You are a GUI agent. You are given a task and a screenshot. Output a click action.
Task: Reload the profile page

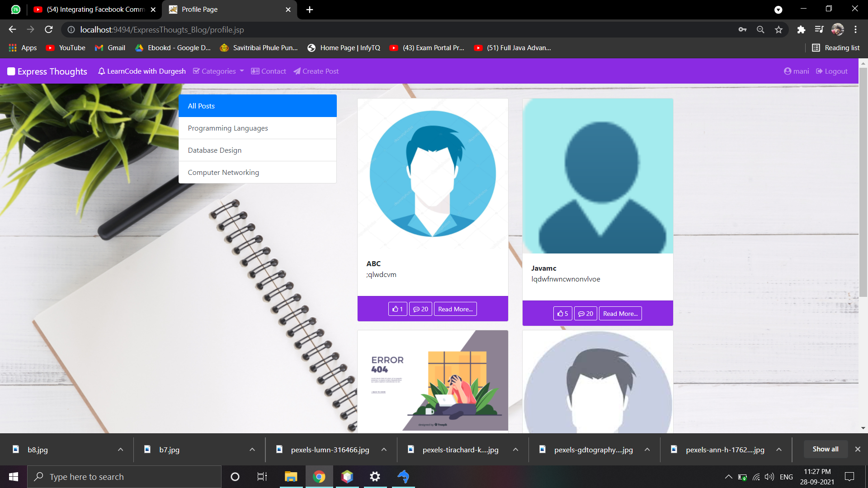click(x=49, y=30)
